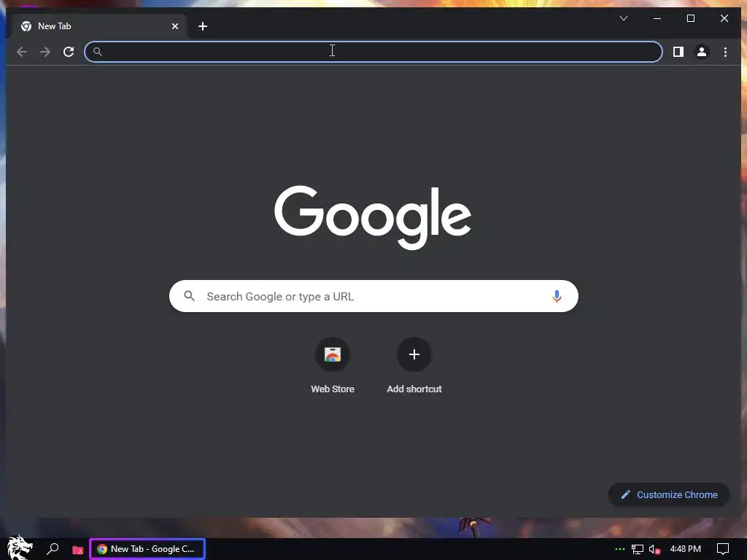Click the forward navigation arrow

point(45,52)
